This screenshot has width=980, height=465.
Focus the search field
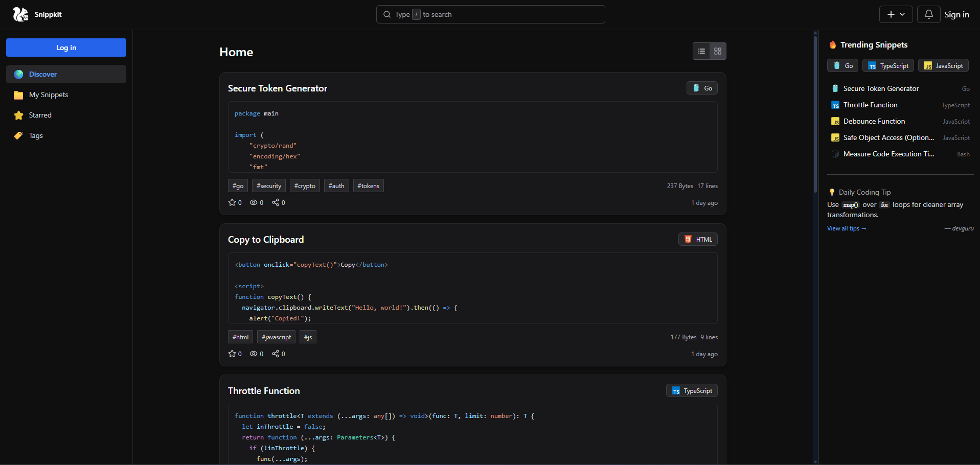(x=490, y=14)
